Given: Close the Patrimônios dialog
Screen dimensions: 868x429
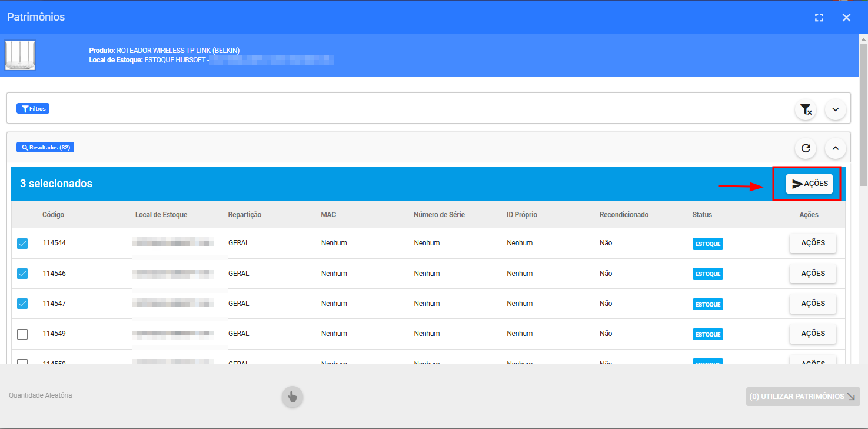Looking at the screenshot, I should point(846,18).
